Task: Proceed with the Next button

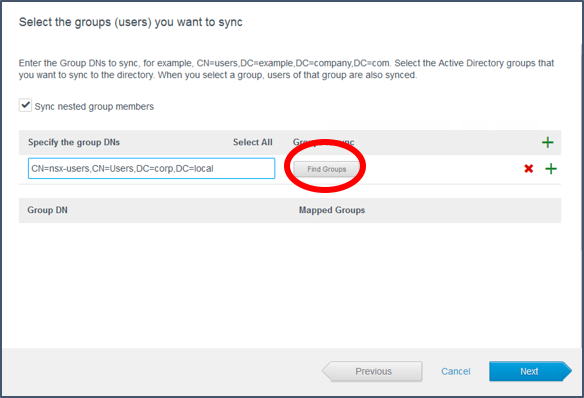Action: (530, 371)
